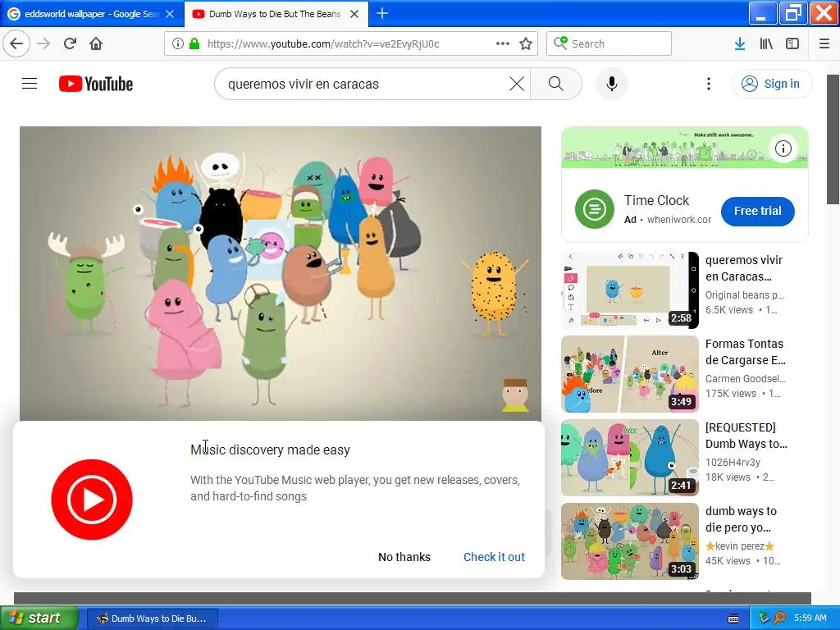This screenshot has height=630, width=840.
Task: Click the Time Clock ad title
Action: coord(656,200)
